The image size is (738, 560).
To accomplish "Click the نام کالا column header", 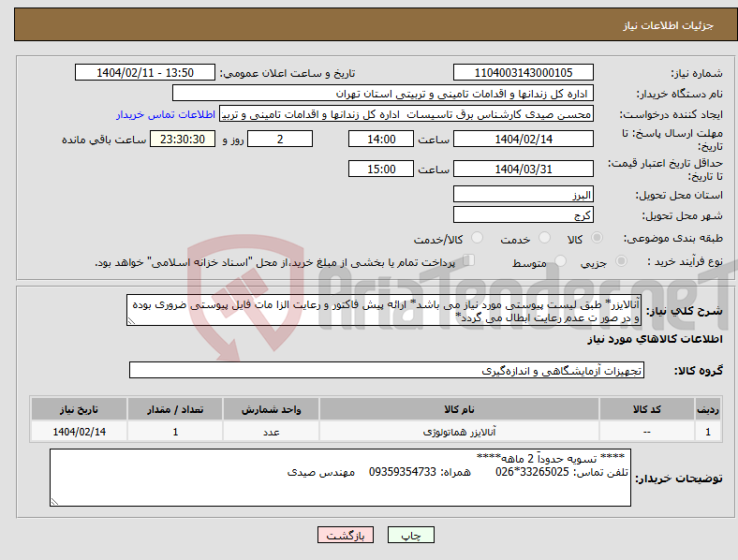I will pyautogui.click(x=459, y=409).
